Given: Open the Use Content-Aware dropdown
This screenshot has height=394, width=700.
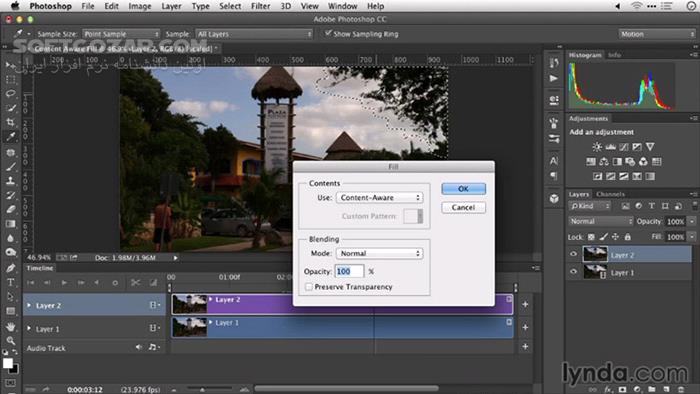Looking at the screenshot, I should [x=379, y=197].
